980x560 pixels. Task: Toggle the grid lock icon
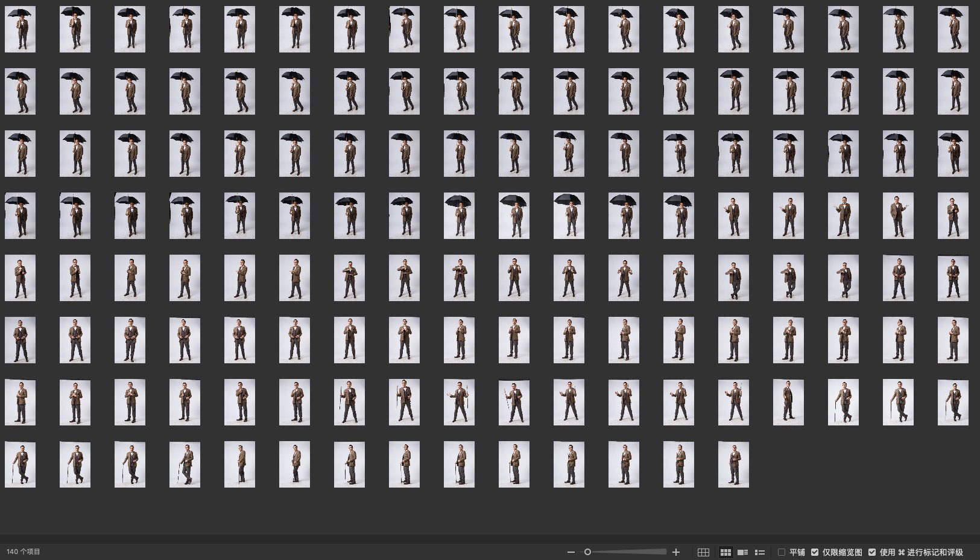pos(703,552)
